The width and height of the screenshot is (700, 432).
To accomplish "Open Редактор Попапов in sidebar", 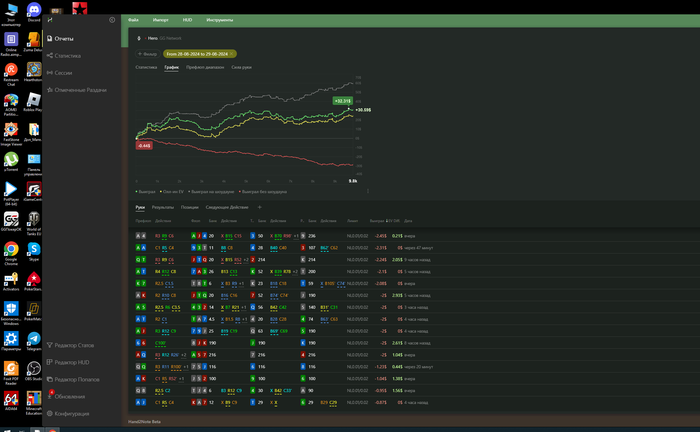I will pyautogui.click(x=73, y=379).
